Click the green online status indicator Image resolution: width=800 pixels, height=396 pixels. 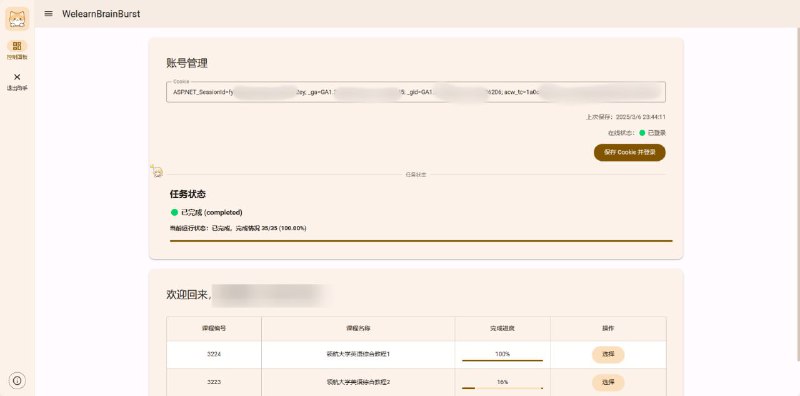point(642,133)
